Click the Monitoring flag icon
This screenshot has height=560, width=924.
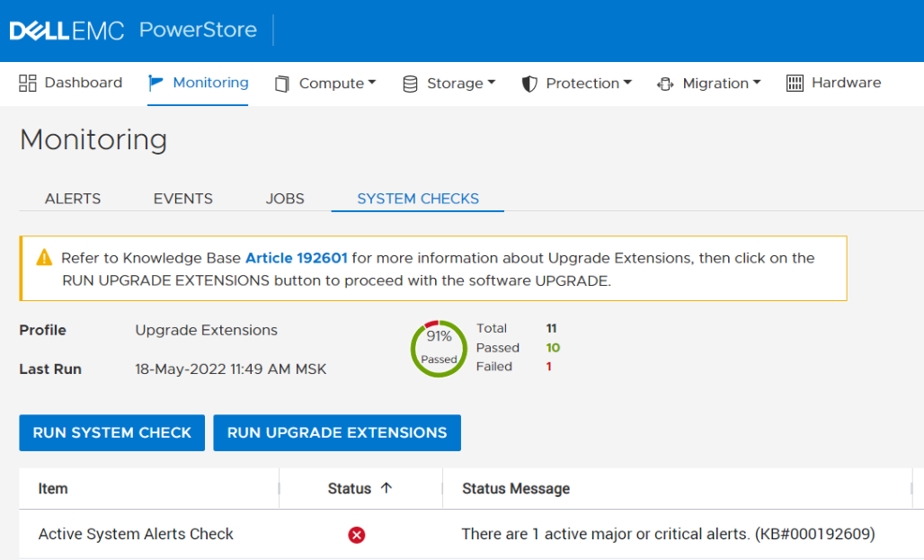point(156,83)
